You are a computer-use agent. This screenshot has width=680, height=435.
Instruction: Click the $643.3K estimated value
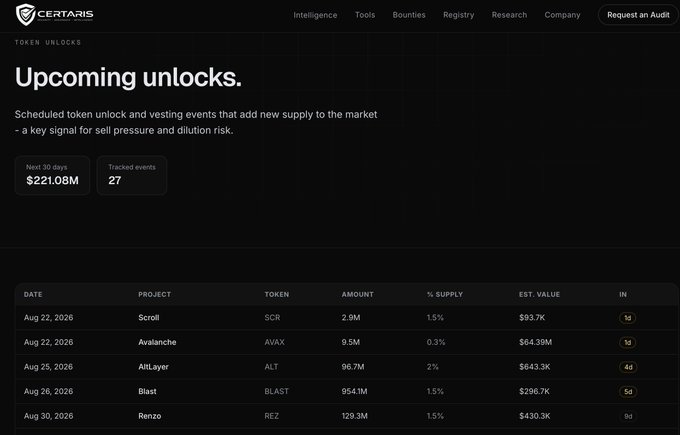[x=535, y=367]
